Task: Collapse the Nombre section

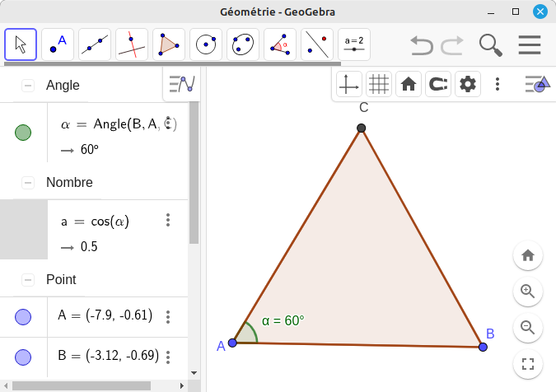Action: (28, 183)
